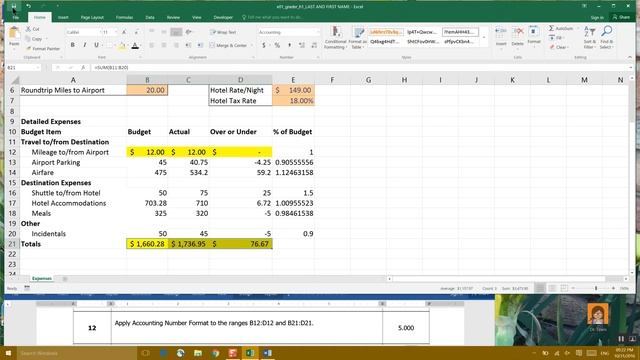This screenshot has width=640, height=360.
Task: Open the File tab
Action: (x=16, y=18)
